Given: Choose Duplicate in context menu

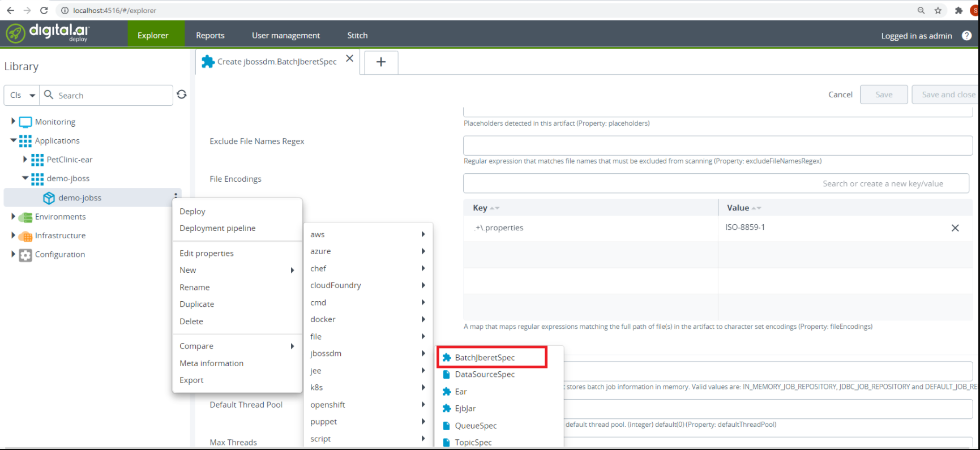Looking at the screenshot, I should click(x=237, y=304).
